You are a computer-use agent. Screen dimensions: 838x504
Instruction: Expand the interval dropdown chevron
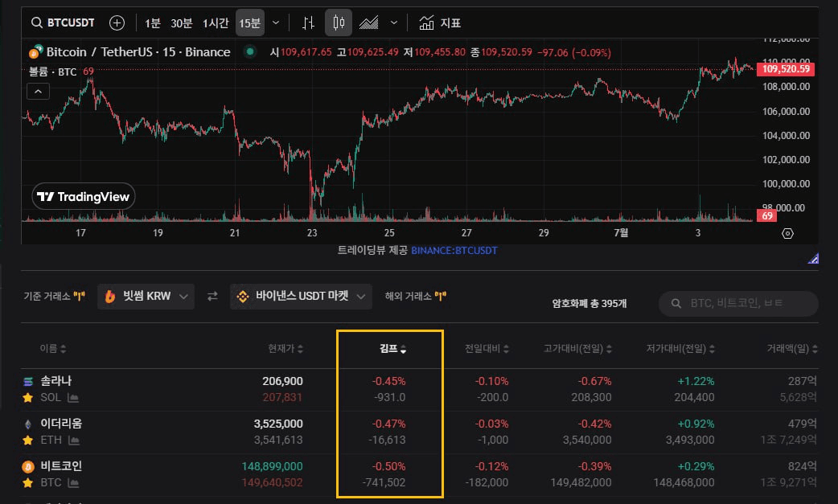pyautogui.click(x=276, y=23)
